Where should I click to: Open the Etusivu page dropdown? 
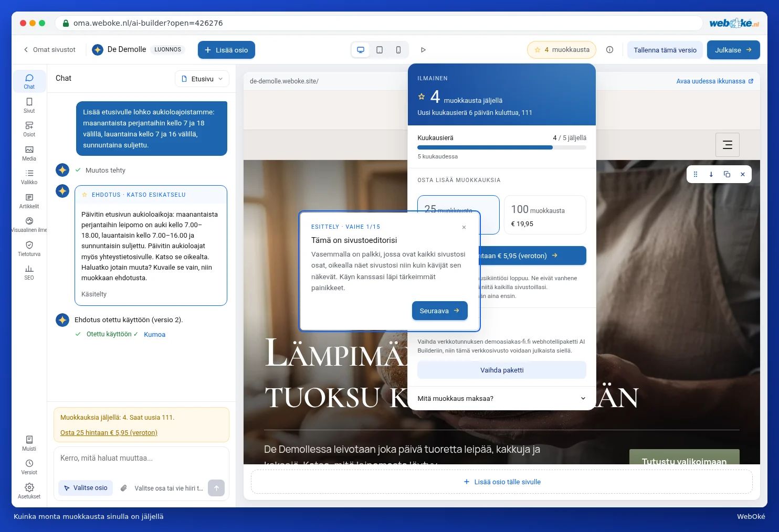[x=202, y=79]
